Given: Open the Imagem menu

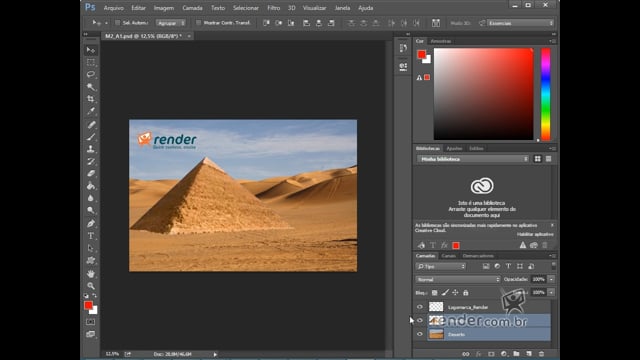Looking at the screenshot, I should tap(164, 8).
